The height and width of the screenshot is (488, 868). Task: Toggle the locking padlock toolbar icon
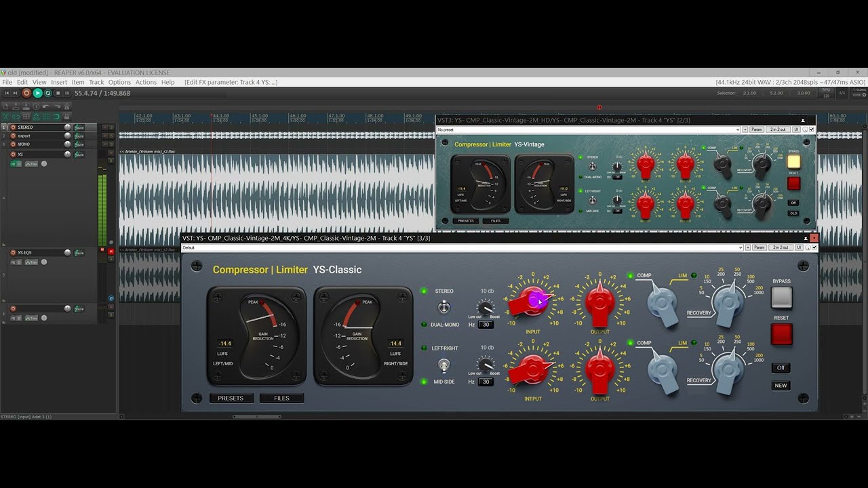pos(66,117)
